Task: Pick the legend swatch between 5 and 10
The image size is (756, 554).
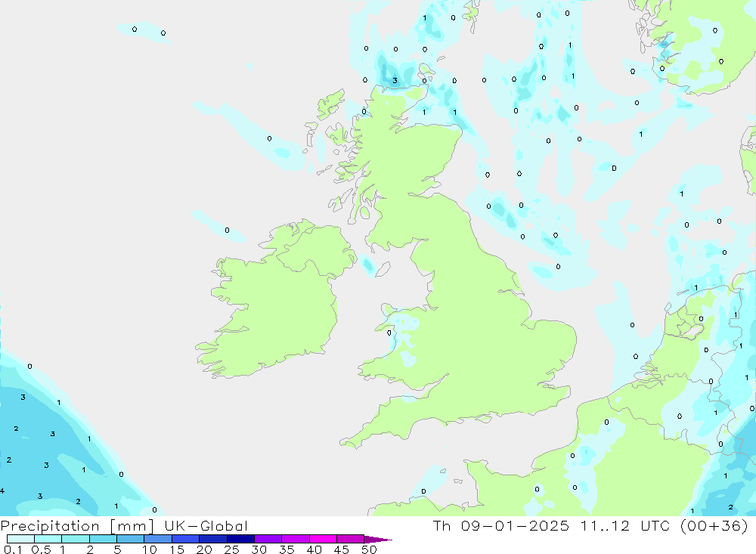Action: (x=131, y=539)
